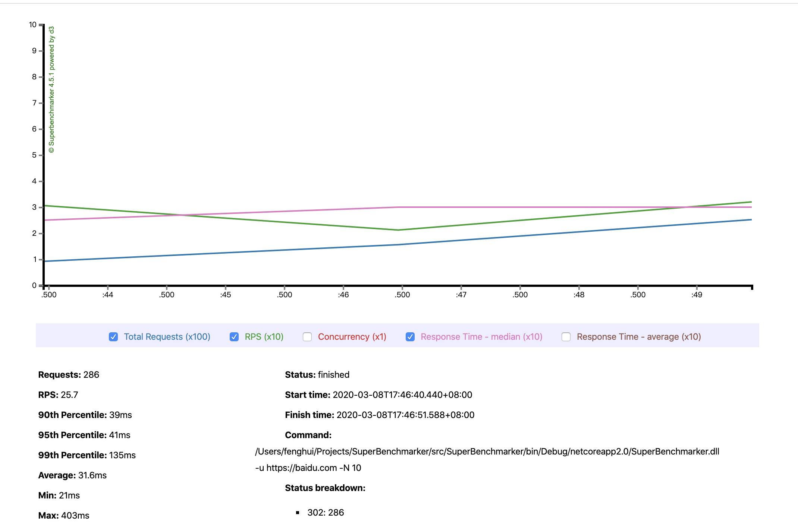Screen dimensions: 798x532
Task: Click the 10 label on y-axis
Action: [x=33, y=25]
